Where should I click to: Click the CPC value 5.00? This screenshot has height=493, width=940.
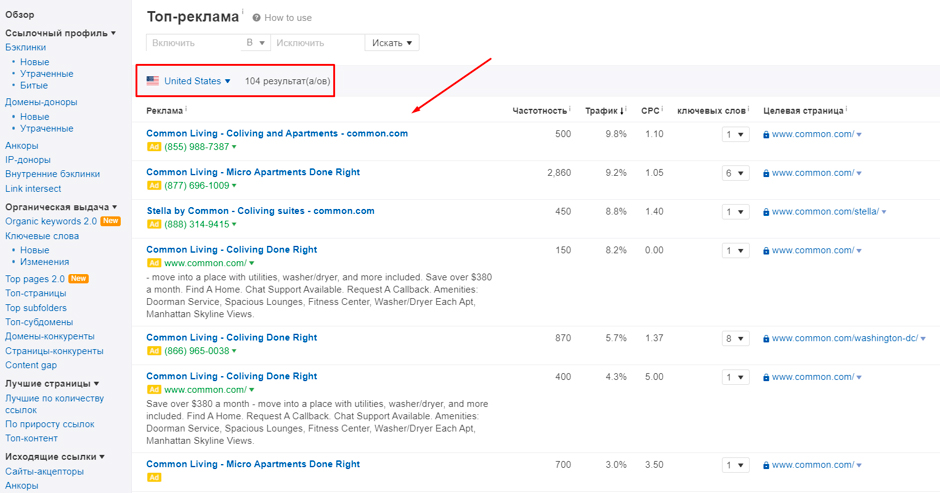654,377
